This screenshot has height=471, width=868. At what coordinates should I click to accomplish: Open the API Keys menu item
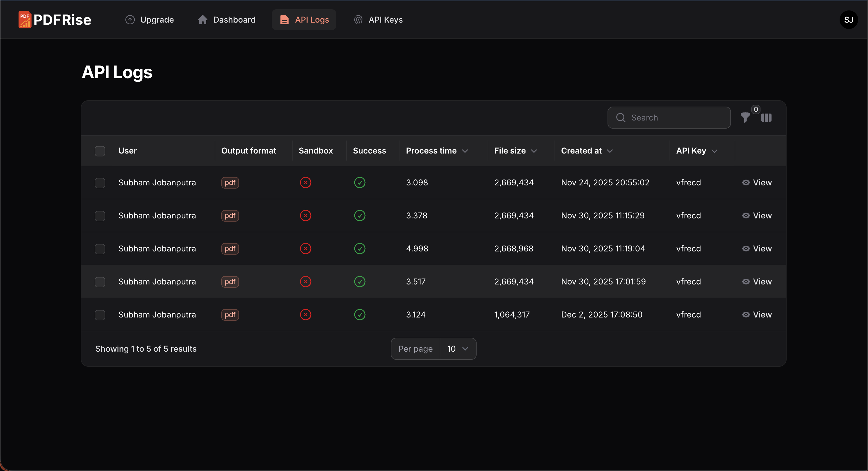[x=385, y=20]
